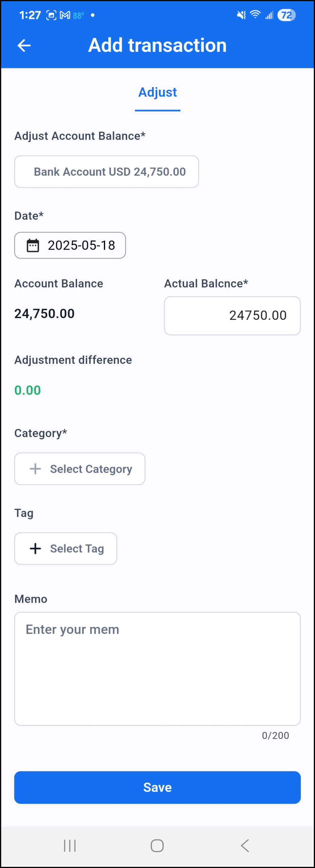Tap the Gmail notification icon in status bar
This screenshot has height=868, width=315.
65,15
